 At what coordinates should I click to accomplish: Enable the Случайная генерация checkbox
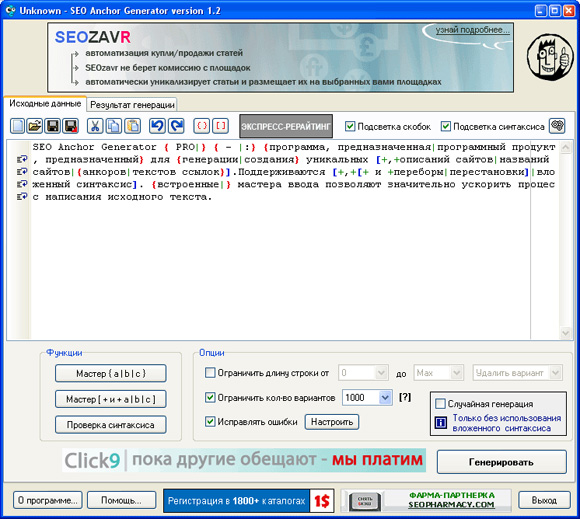pos(440,404)
